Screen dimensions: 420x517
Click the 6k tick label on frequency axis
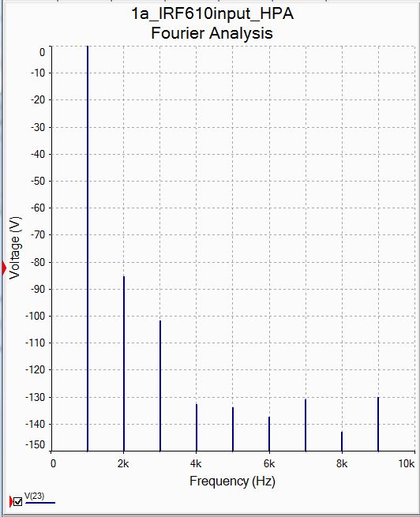269,463
